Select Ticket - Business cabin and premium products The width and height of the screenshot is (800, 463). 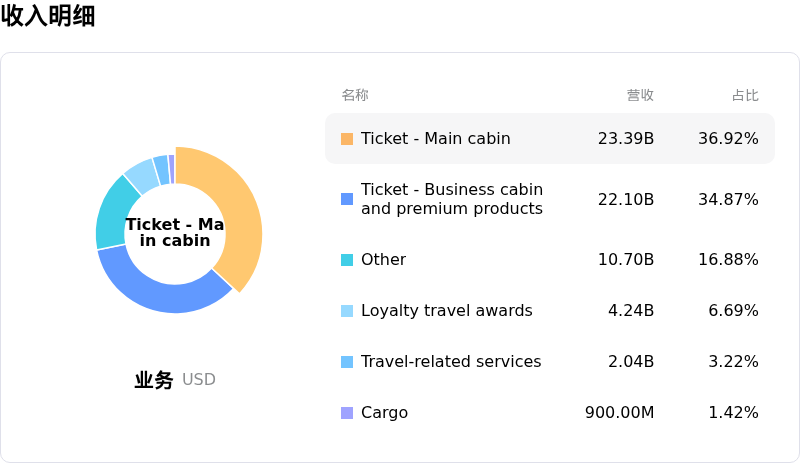[x=451, y=199]
